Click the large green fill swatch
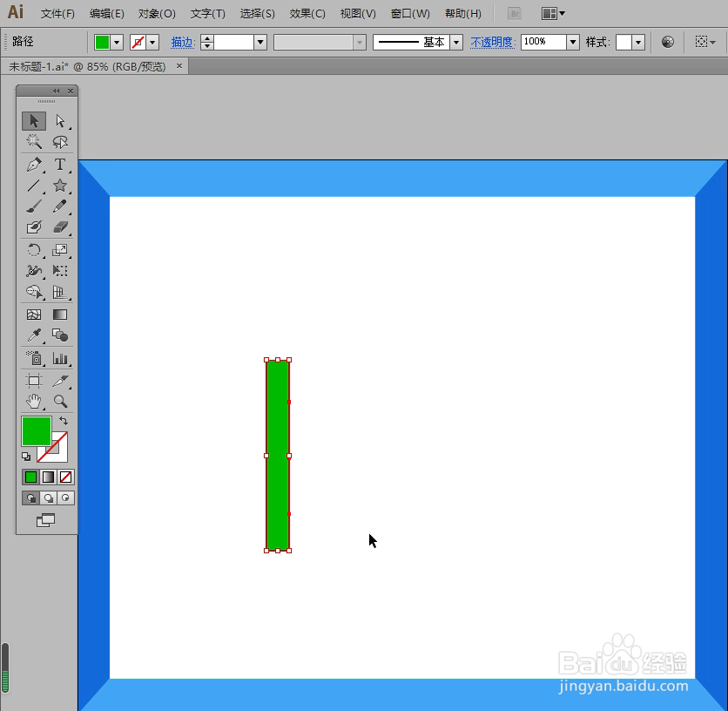The image size is (728, 711). click(x=37, y=431)
